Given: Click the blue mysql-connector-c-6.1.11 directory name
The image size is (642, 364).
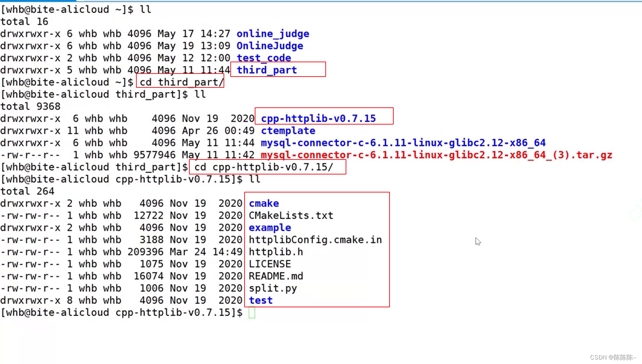Looking at the screenshot, I should 403,143.
